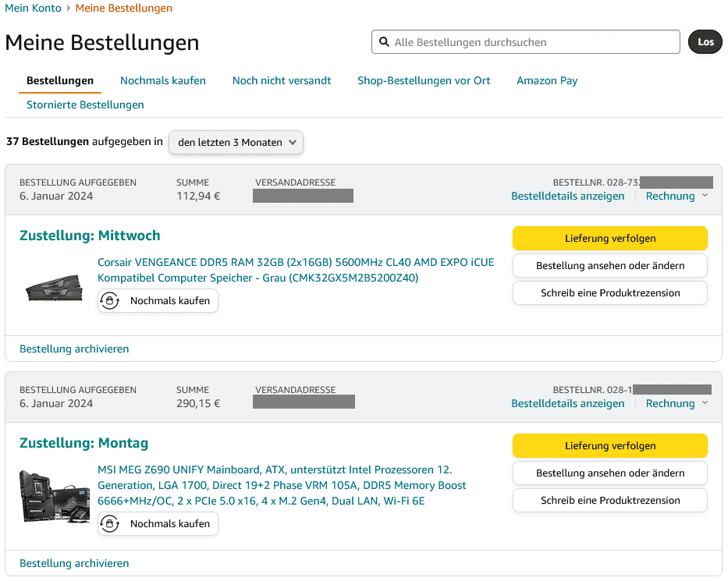
Task: Click the 112,94 € order total
Action: [198, 196]
